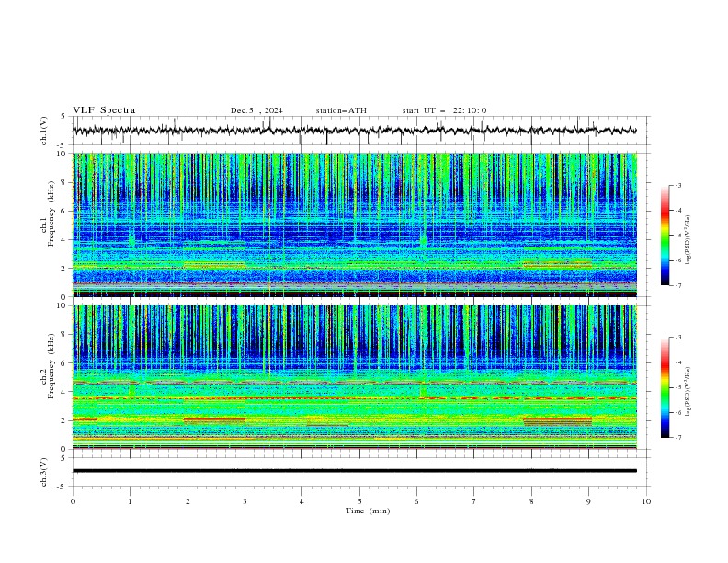This screenshot has width=728, height=563.
Task: Click the "ch.1(V)" waveform axis label
Action: click(44, 131)
